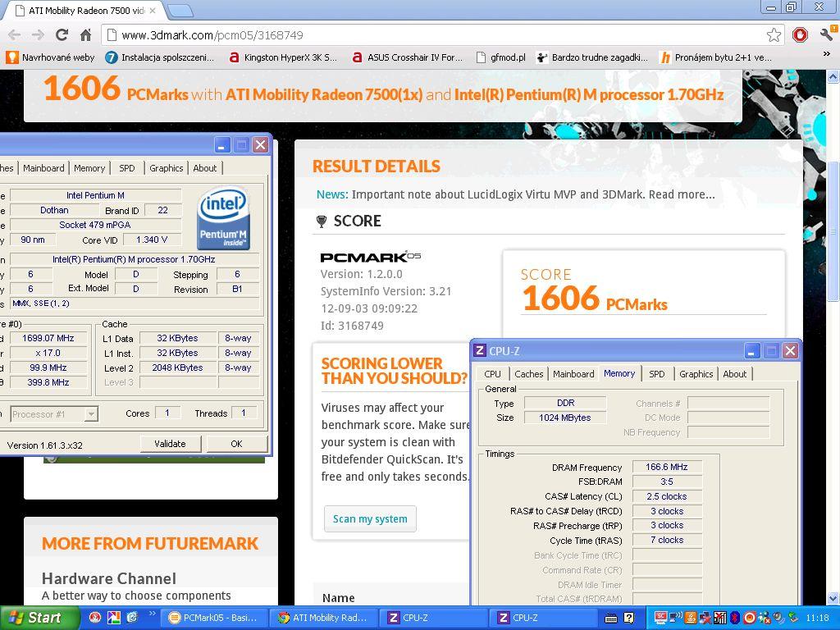The image size is (840, 630).
Task: Minimize the left CPU-Z window
Action: (222, 144)
